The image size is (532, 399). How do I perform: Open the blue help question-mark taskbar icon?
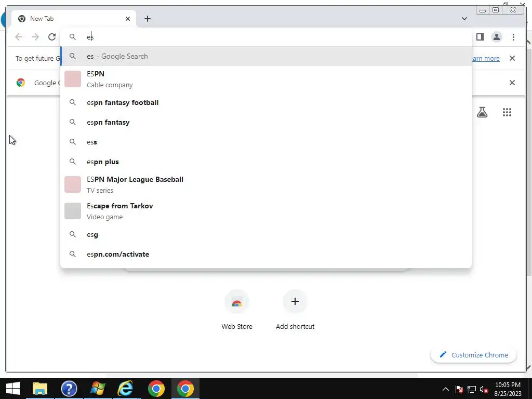69,389
